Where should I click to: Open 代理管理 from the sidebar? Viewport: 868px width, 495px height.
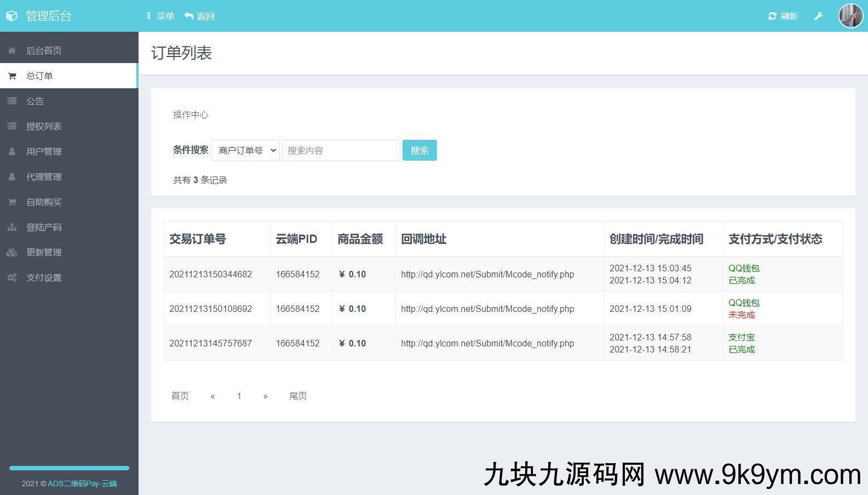[x=44, y=177]
